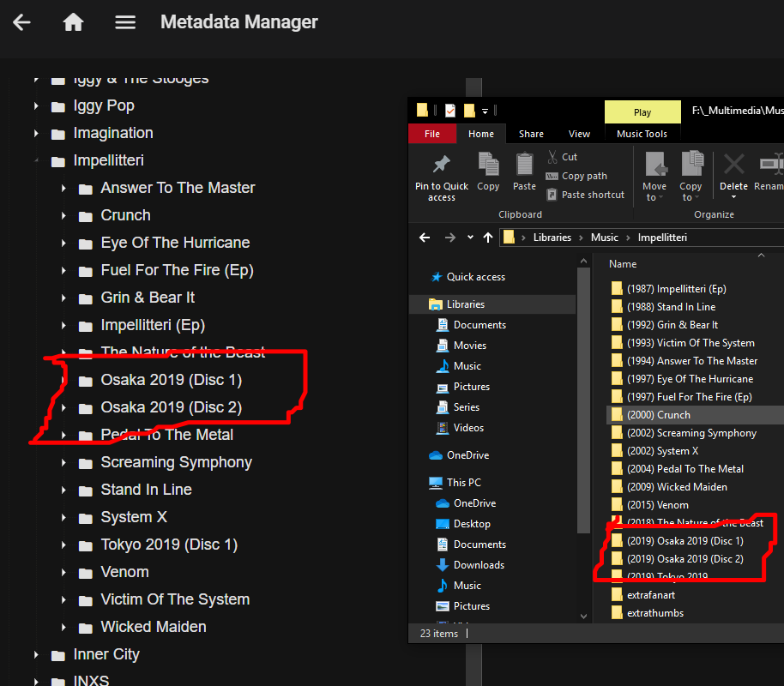Click Music in the address breadcrumb
The height and width of the screenshot is (686, 784).
[x=604, y=238]
